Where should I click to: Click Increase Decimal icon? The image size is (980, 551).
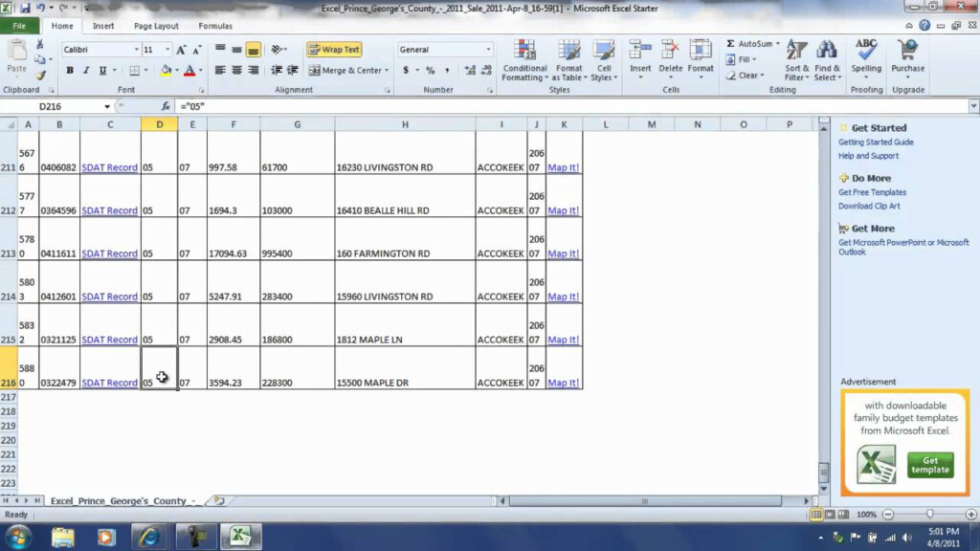[x=470, y=71]
